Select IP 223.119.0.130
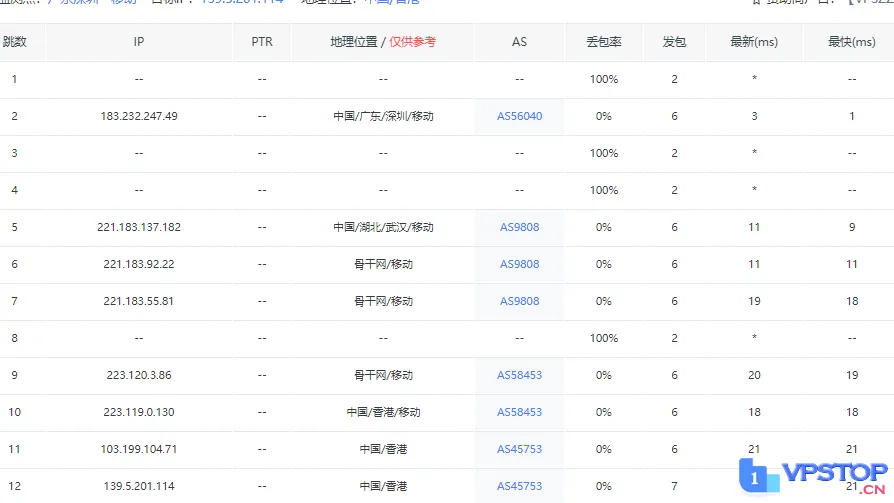Image resolution: width=894 pixels, height=503 pixels. click(x=139, y=412)
